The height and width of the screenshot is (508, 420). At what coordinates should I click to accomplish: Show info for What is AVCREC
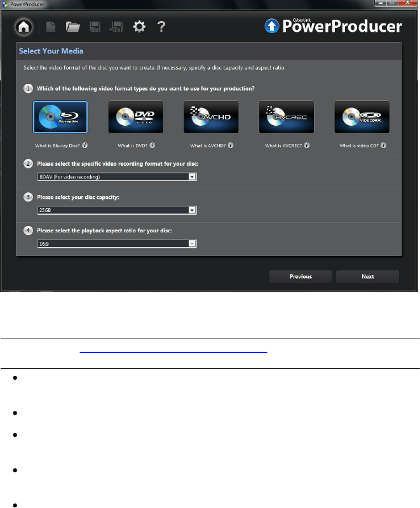[x=307, y=145]
